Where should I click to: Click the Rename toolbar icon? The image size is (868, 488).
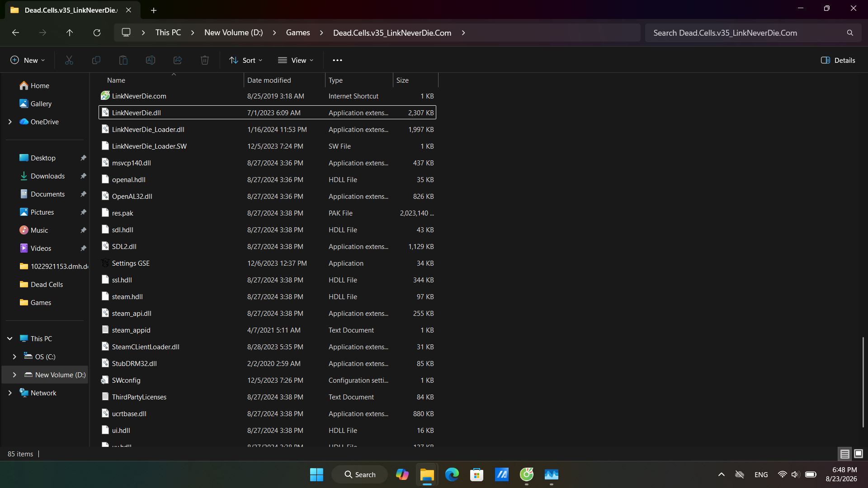click(x=151, y=60)
